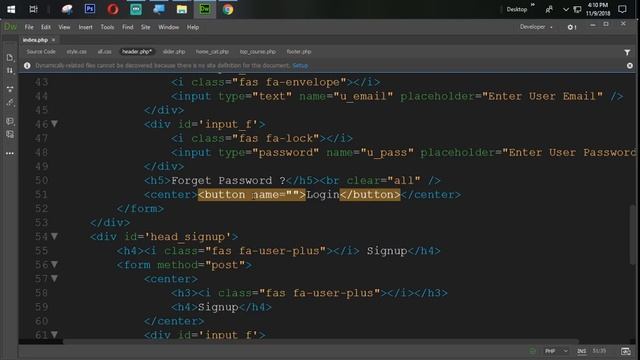The height and width of the screenshot is (360, 640).
Task: Collapse the center block at line 57
Action: point(54,278)
